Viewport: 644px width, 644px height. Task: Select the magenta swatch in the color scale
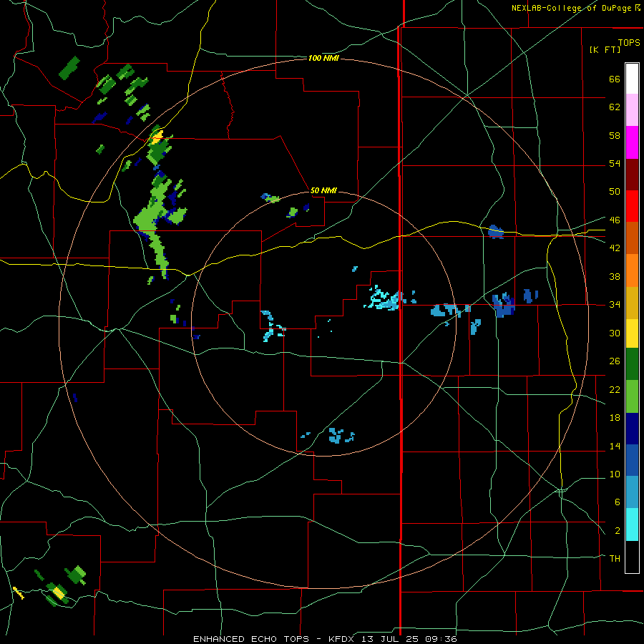[632, 142]
